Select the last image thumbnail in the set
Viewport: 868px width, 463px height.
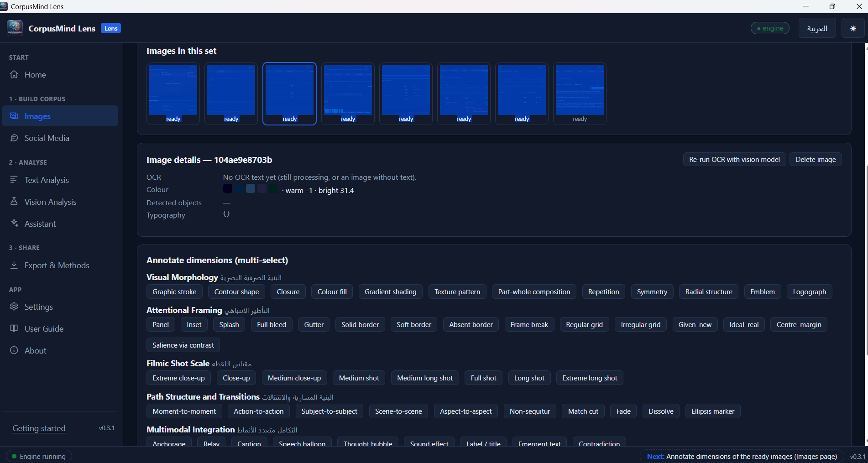coord(580,94)
